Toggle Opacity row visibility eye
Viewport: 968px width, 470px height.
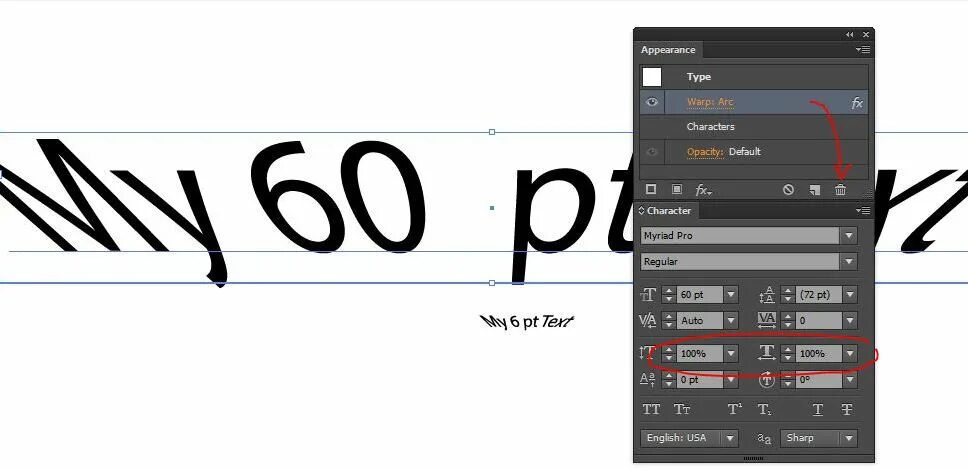652,152
